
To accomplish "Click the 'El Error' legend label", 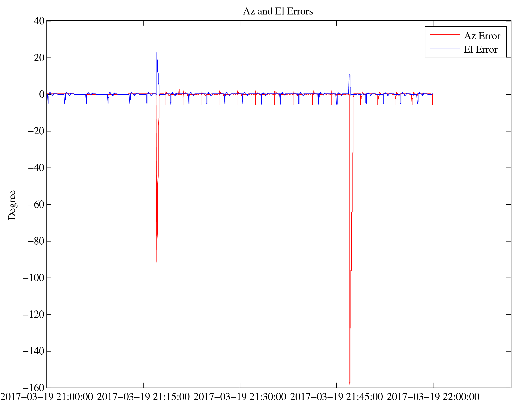I will point(480,49).
